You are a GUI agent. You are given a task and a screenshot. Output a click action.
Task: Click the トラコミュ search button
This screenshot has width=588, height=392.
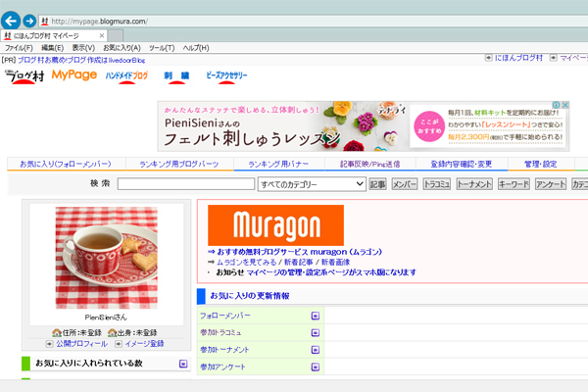[x=437, y=184]
